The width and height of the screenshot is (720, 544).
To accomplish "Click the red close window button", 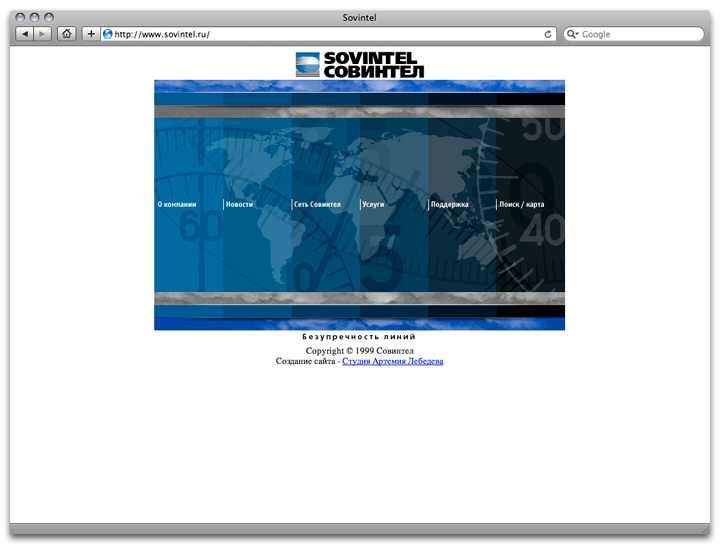I will (21, 17).
